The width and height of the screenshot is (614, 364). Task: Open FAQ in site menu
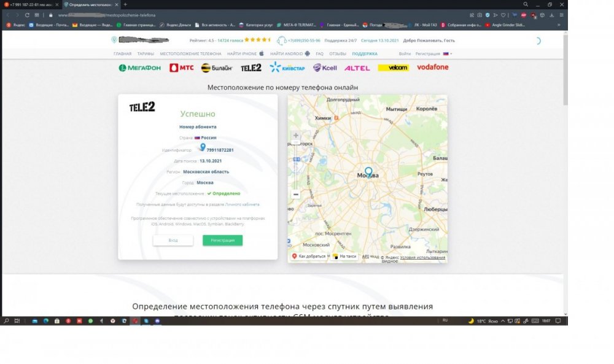click(319, 53)
